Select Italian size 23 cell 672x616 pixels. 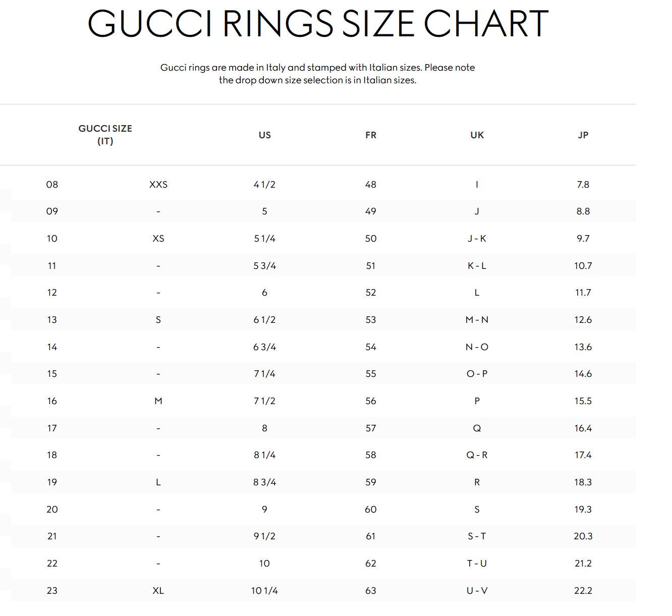pos(52,591)
